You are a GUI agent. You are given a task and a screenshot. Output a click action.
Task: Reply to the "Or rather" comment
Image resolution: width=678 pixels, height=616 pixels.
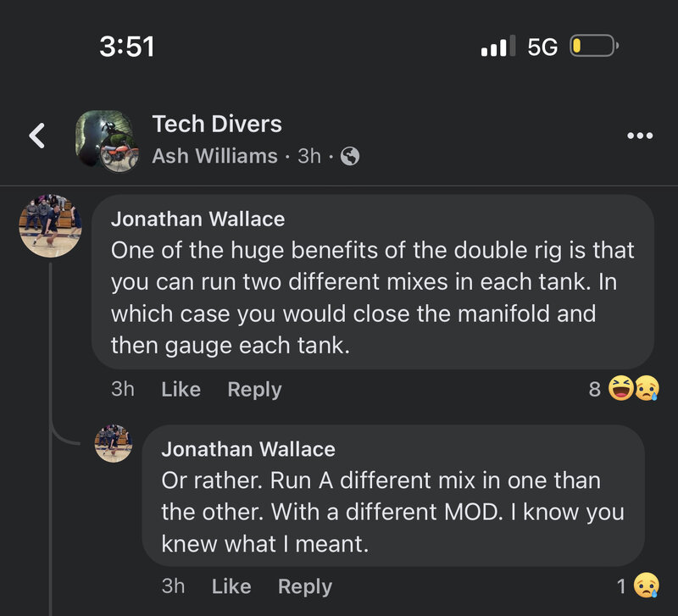304,585
